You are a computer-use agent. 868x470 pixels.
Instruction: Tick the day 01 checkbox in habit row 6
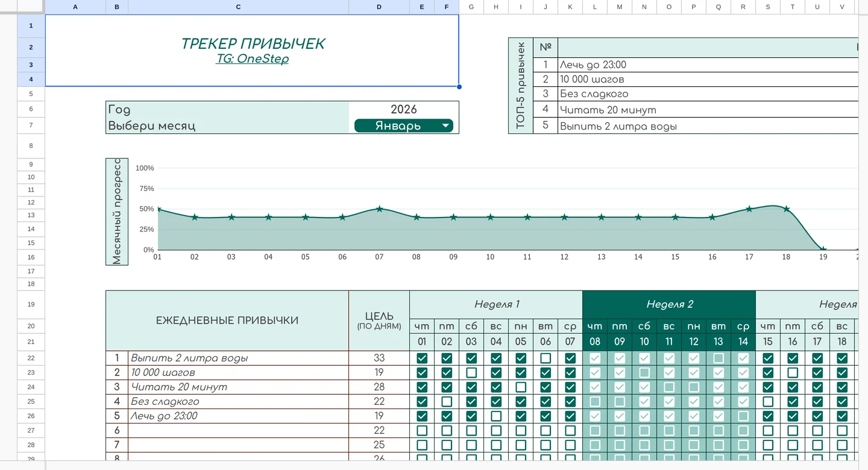[x=422, y=430]
